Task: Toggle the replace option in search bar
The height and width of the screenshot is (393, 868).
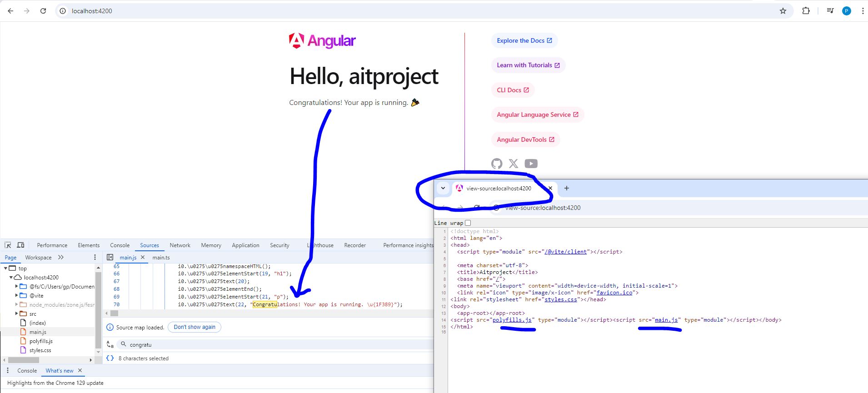Action: point(110,344)
